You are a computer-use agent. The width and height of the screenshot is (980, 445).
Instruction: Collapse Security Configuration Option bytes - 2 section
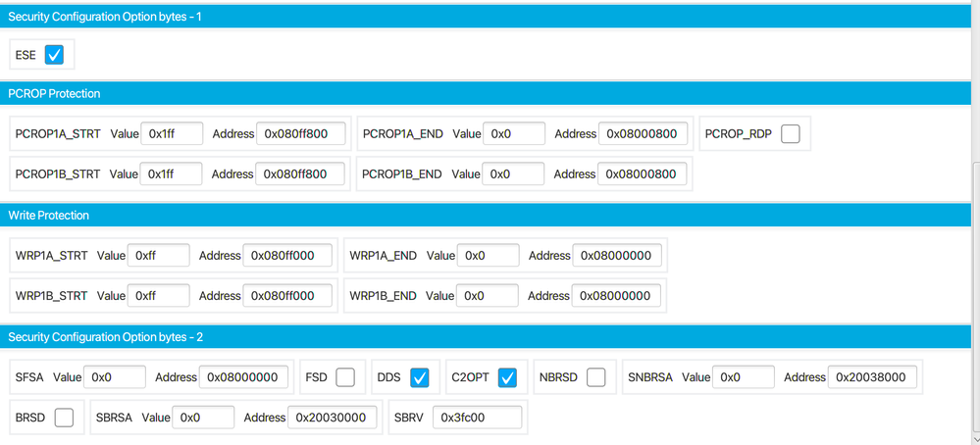pos(485,337)
